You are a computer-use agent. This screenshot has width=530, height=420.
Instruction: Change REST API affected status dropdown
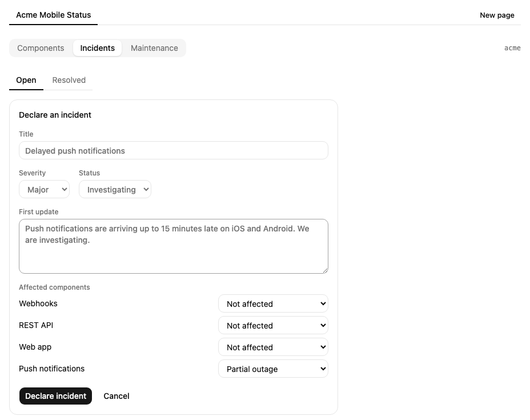point(273,325)
